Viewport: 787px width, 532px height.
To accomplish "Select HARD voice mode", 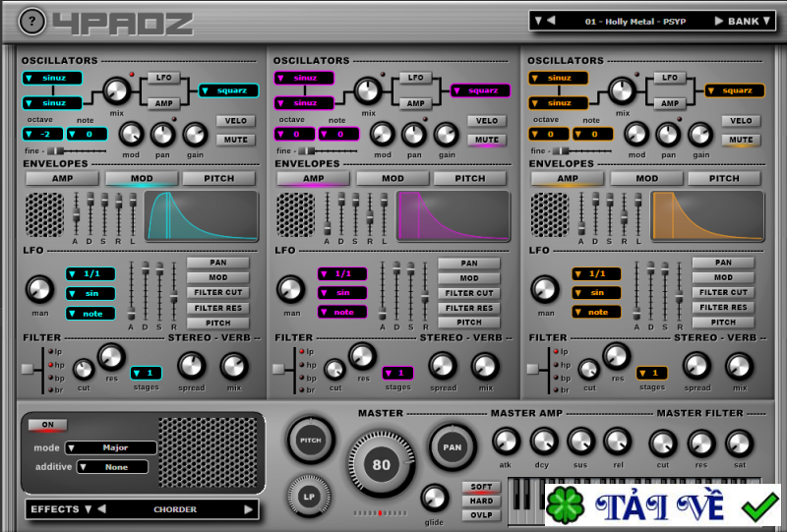I will (481, 501).
